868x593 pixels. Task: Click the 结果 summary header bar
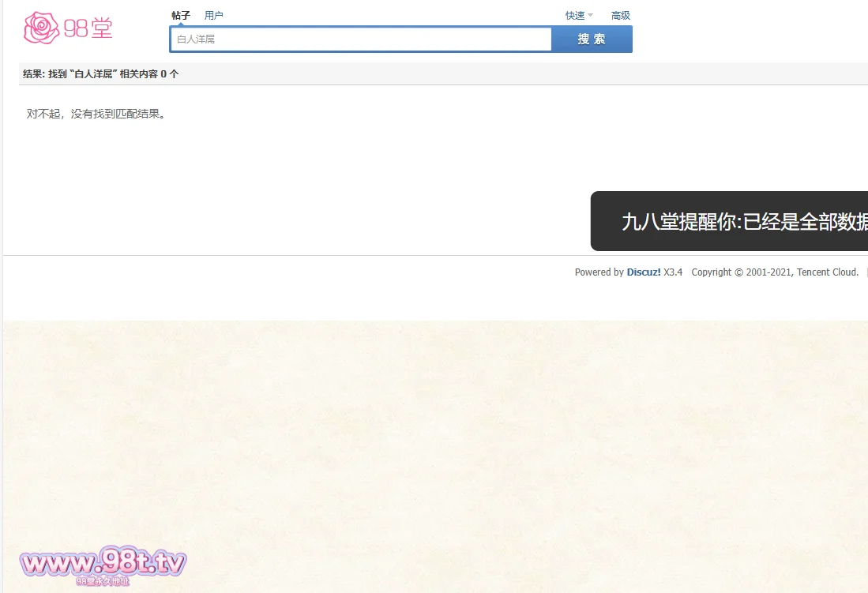442,74
